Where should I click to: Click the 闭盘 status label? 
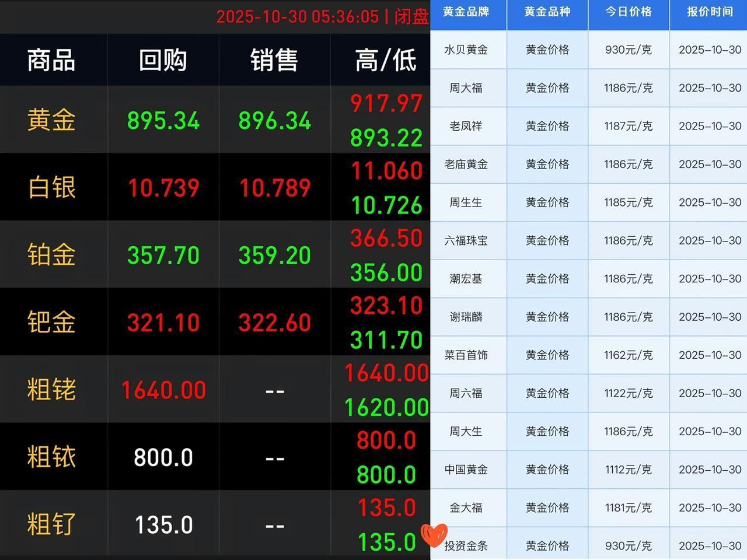[x=411, y=16]
